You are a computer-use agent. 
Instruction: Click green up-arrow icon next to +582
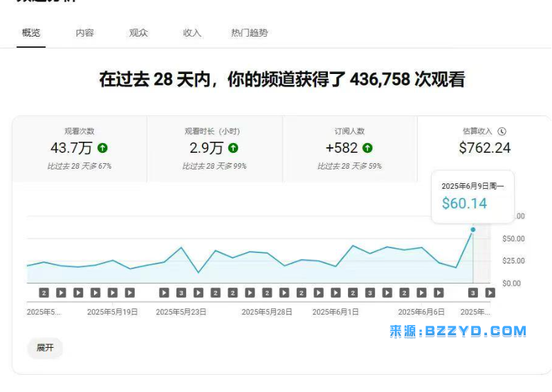click(x=367, y=148)
